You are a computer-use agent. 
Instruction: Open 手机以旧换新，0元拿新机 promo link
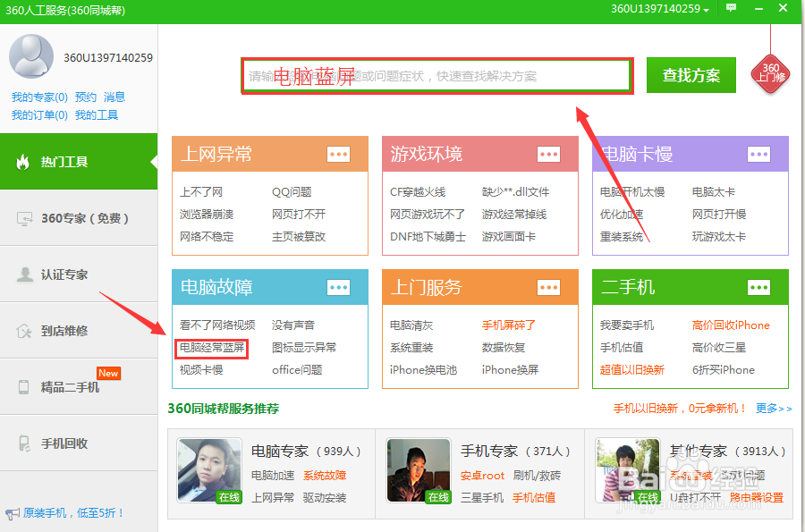click(x=679, y=409)
